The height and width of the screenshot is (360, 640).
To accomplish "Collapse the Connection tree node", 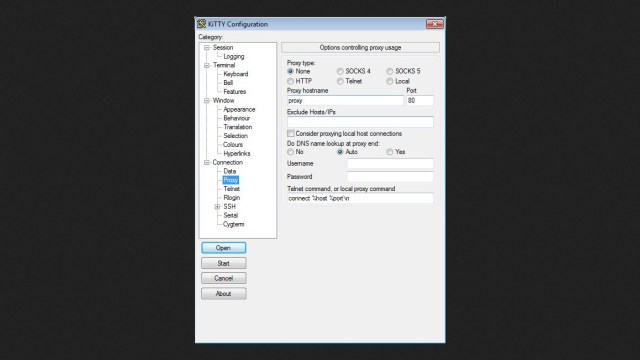I will pyautogui.click(x=207, y=162).
